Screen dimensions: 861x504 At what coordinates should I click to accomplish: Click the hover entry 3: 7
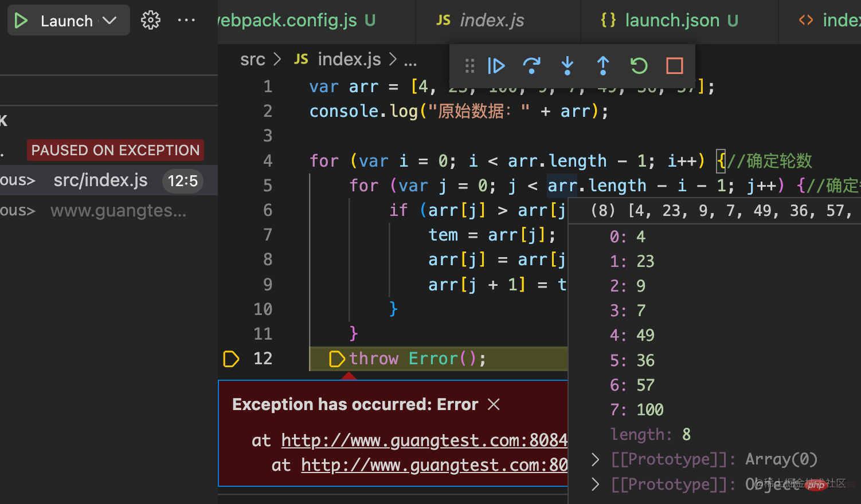628,310
